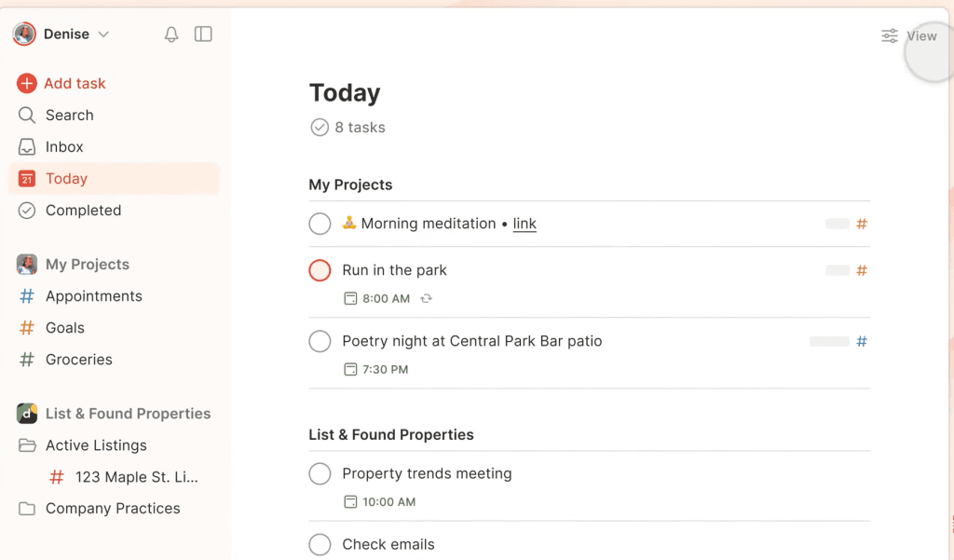Viewport: 954px width, 560px height.
Task: Open the notifications bell
Action: point(171,34)
